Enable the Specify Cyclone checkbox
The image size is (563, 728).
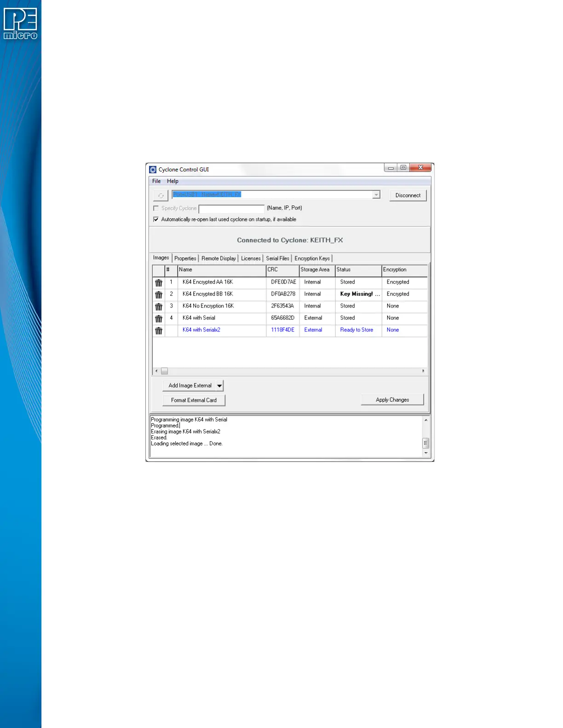click(156, 208)
